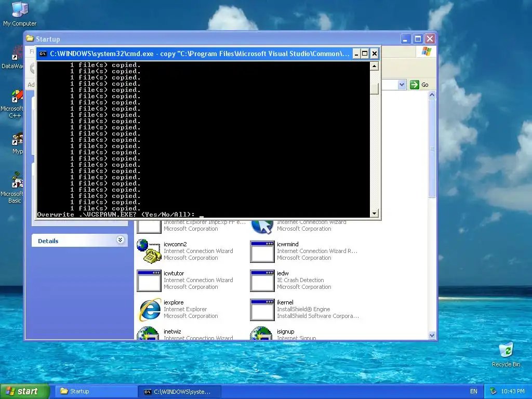Click cmd window scroll up arrow
Image resolution: width=532 pixels, height=399 pixels.
pyautogui.click(x=374, y=66)
